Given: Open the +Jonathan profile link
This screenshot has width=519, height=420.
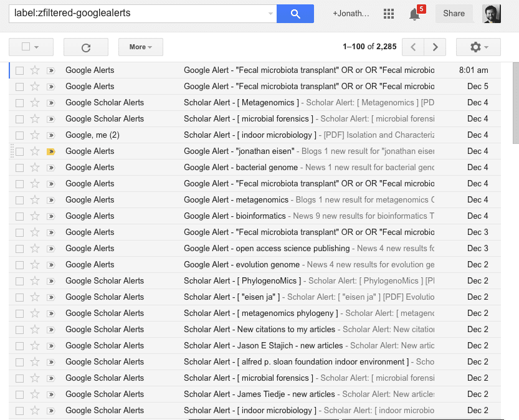Looking at the screenshot, I should pos(351,14).
